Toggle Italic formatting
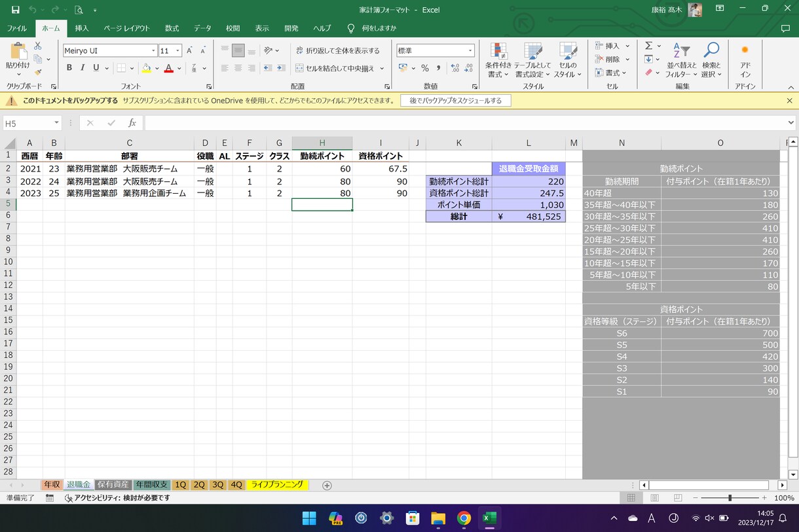Screen dimensions: 799x532 (x=83, y=68)
